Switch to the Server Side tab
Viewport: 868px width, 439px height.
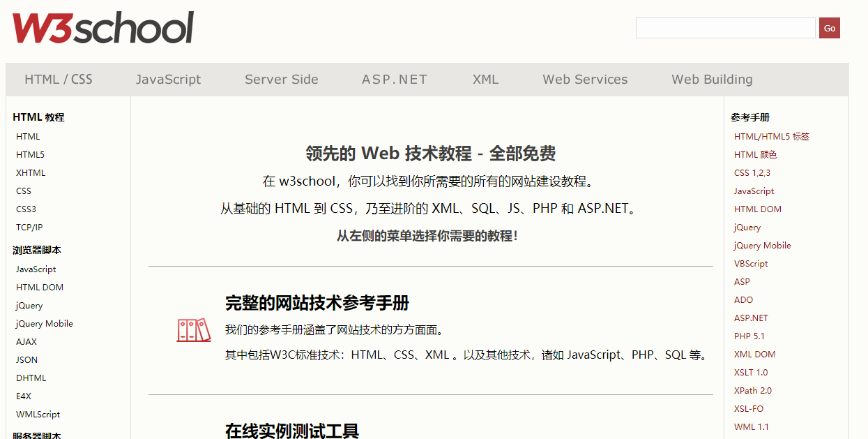[x=281, y=79]
